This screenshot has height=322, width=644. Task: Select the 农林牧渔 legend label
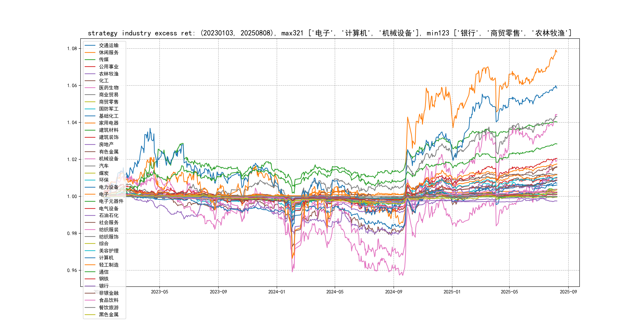point(109,74)
